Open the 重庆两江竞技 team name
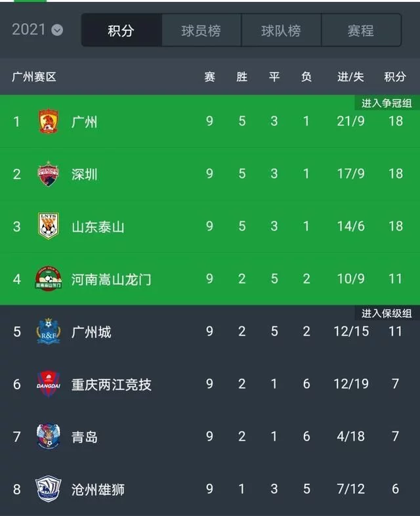420x516 pixels. tap(112, 384)
